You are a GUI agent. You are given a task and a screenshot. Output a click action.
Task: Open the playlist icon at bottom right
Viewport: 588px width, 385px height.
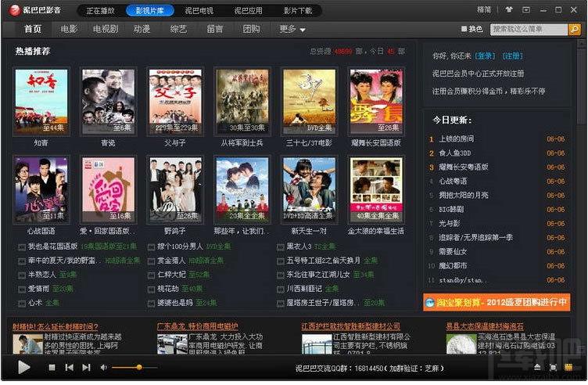click(x=568, y=367)
